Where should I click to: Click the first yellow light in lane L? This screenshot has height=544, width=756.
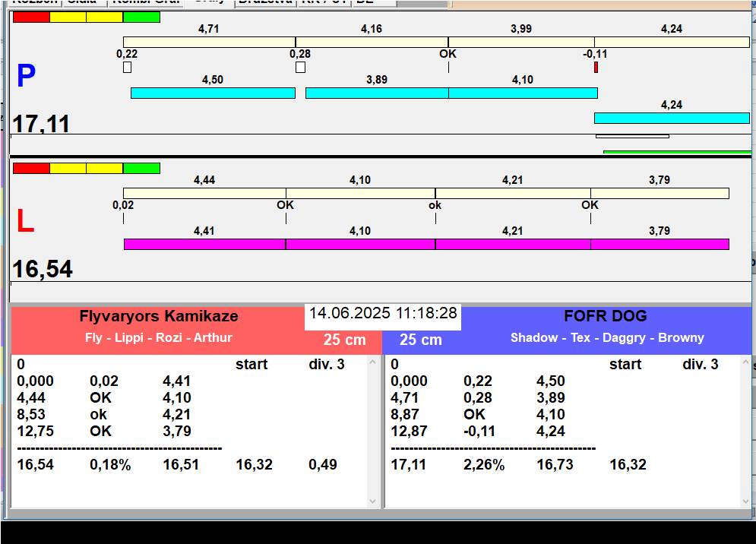68,168
